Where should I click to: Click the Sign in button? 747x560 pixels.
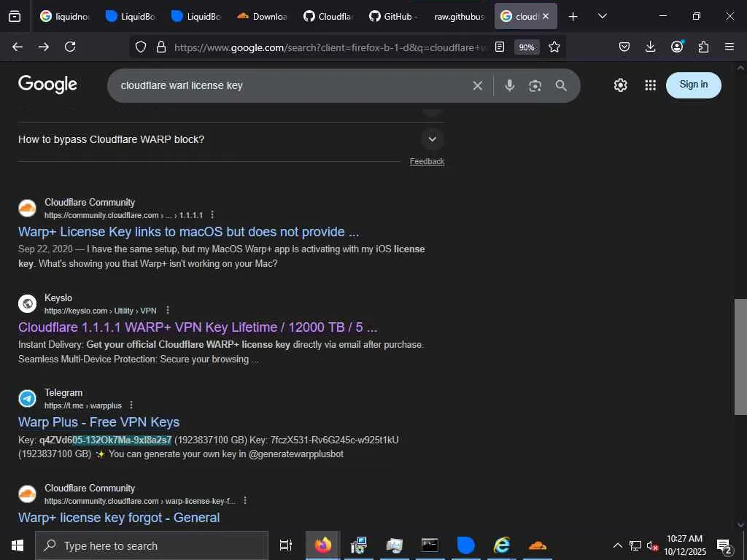pos(693,85)
